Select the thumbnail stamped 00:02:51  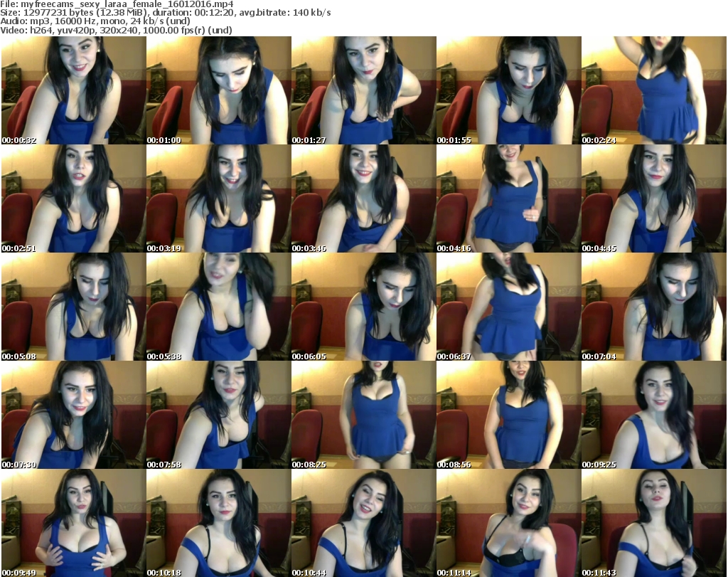pyautogui.click(x=74, y=198)
